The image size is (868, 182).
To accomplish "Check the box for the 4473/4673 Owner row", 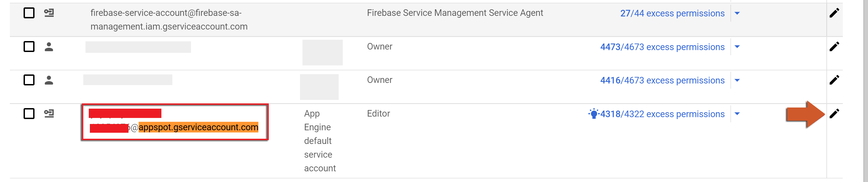I will point(29,47).
